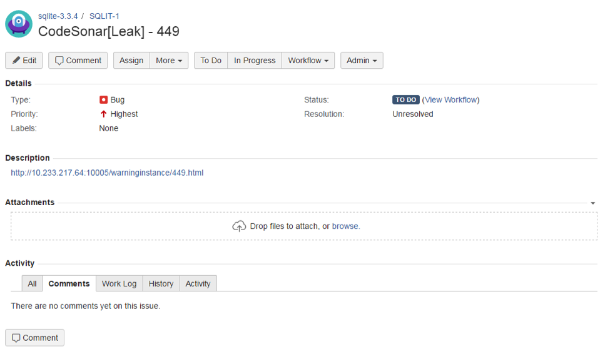The height and width of the screenshot is (364, 610).
Task: Open the View Workflow link
Action: 451,100
